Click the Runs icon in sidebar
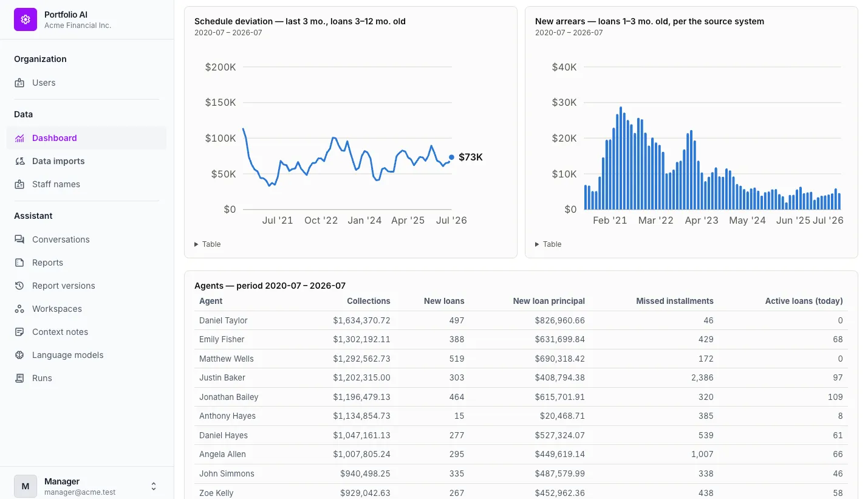This screenshot has width=868, height=499. pyautogui.click(x=19, y=378)
